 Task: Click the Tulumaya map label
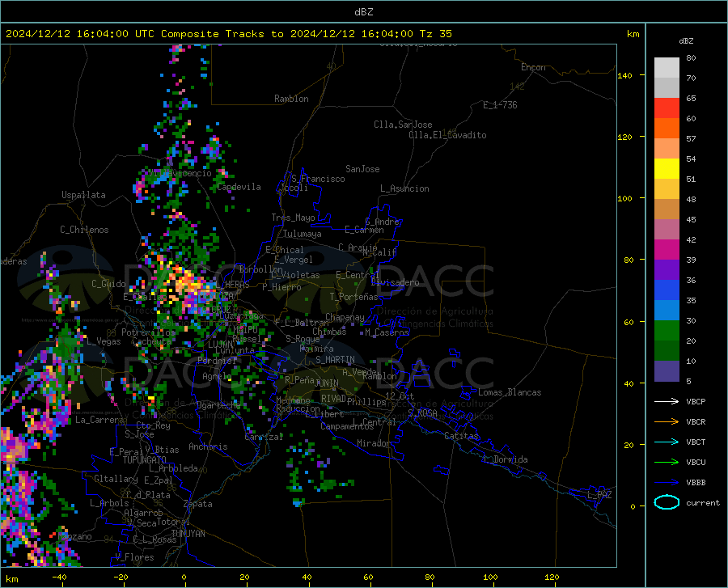tap(303, 234)
